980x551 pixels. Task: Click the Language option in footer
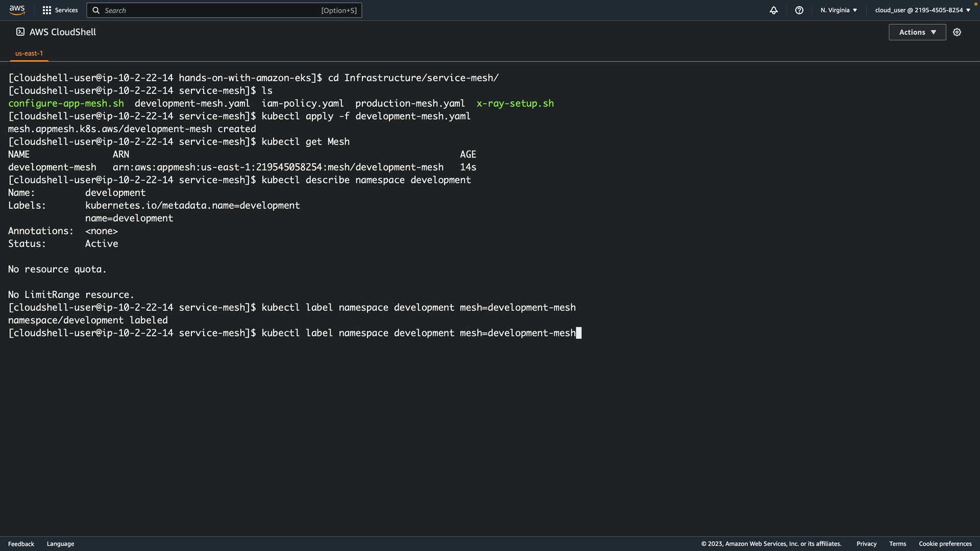(60, 544)
